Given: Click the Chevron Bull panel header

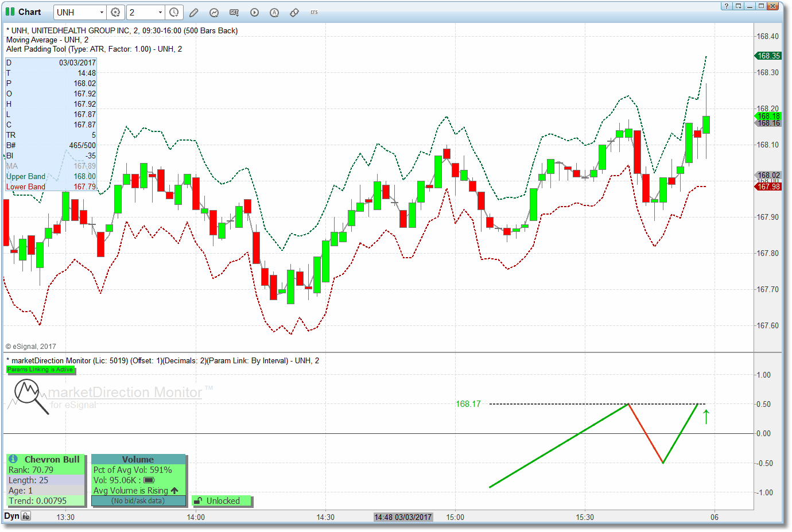Looking at the screenshot, I should pyautogui.click(x=46, y=459).
